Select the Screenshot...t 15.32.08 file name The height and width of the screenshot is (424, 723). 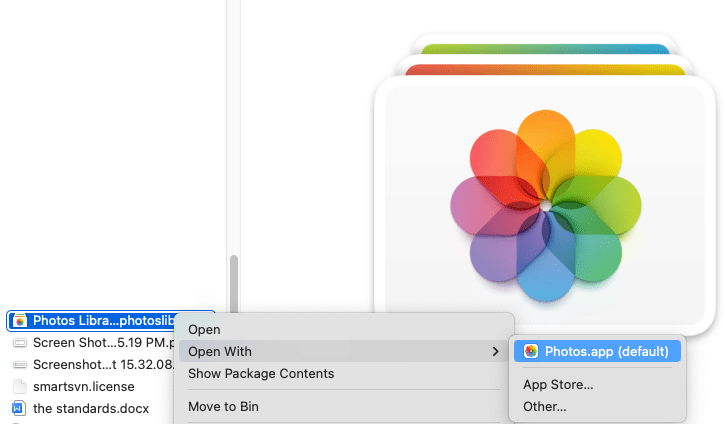[104, 365]
